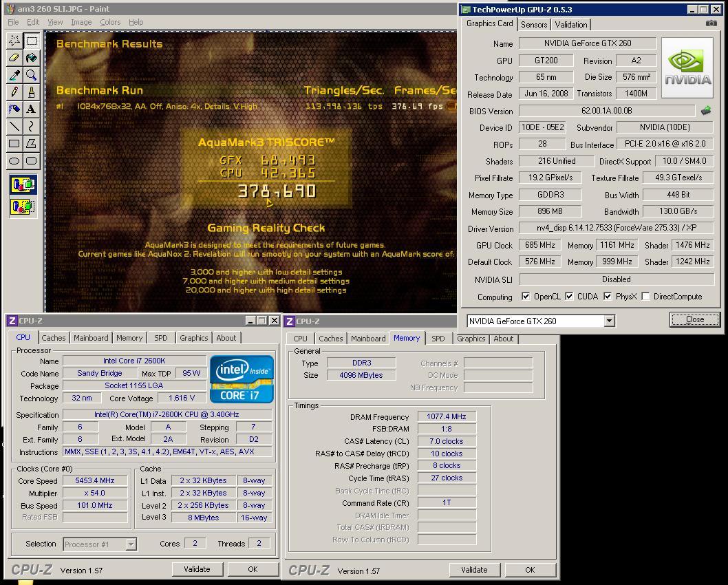The width and height of the screenshot is (728, 585).
Task: Select the Rounded Rectangle tool
Action: pos(32,160)
